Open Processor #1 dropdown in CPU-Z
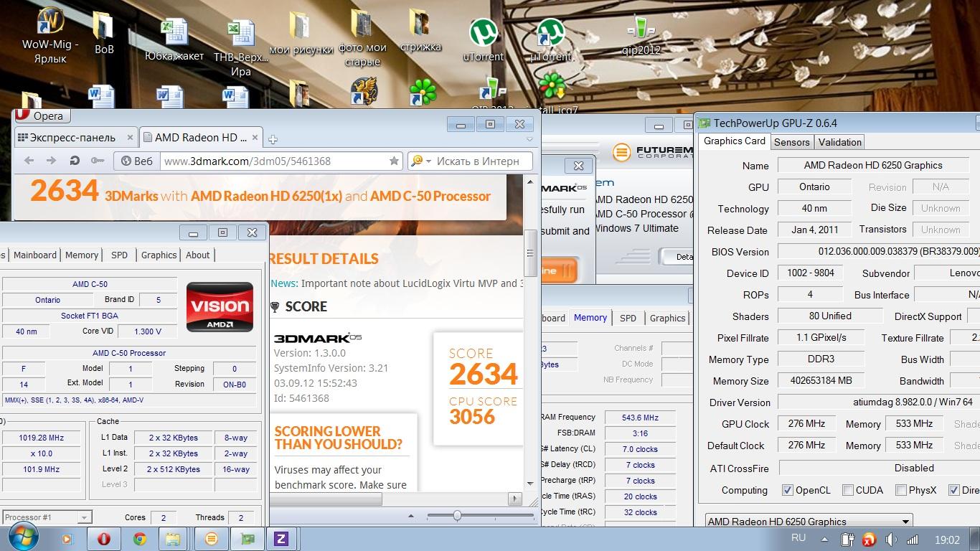 47,517
